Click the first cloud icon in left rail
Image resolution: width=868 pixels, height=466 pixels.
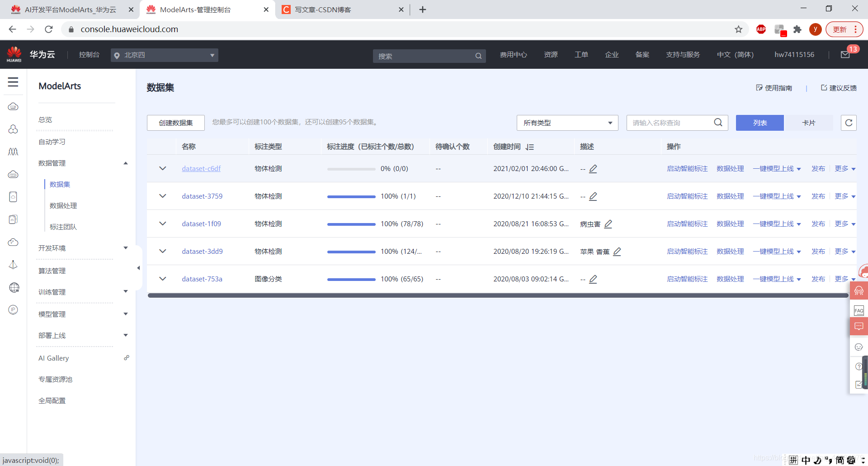click(13, 107)
